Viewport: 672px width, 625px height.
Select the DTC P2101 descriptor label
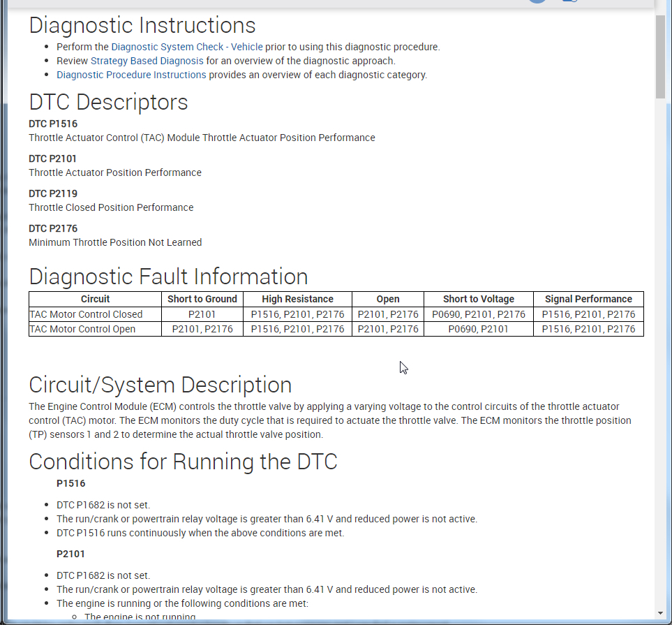pyautogui.click(x=53, y=159)
